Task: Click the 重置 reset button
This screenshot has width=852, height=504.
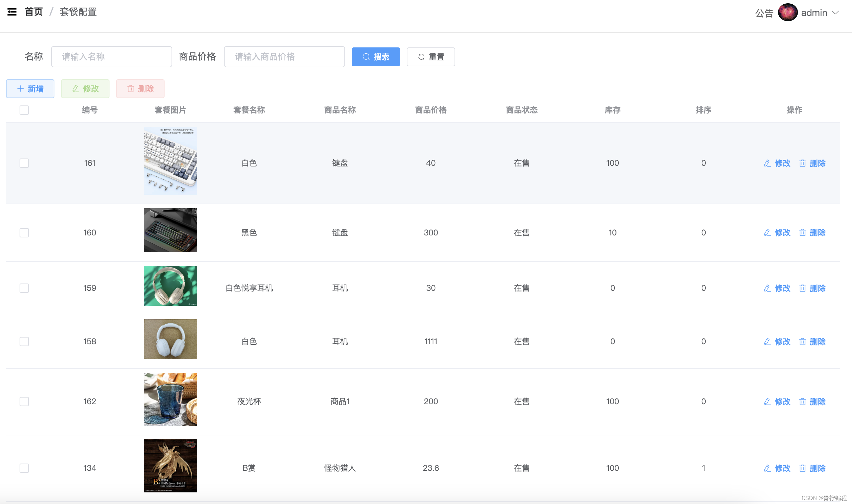Action: tap(430, 57)
